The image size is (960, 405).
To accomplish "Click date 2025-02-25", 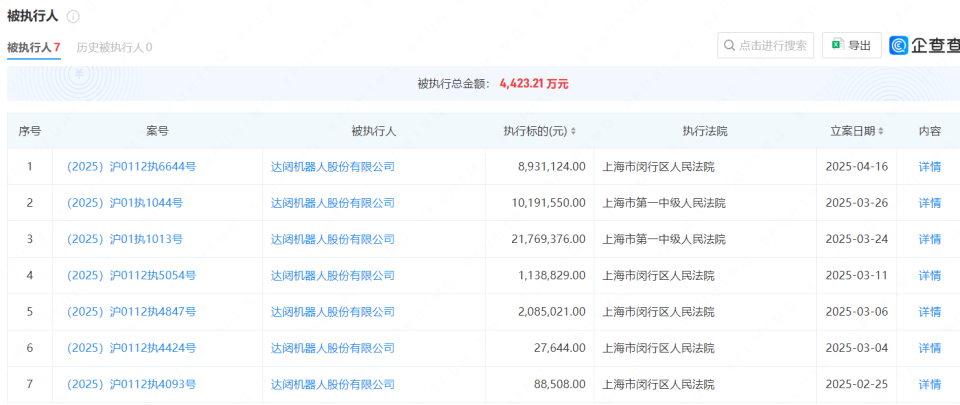I will pyautogui.click(x=856, y=385).
